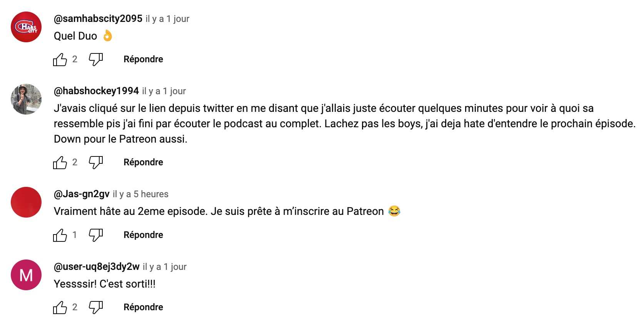Dislike the 'Quel Duo' comment
The height and width of the screenshot is (326, 644).
pyautogui.click(x=96, y=59)
